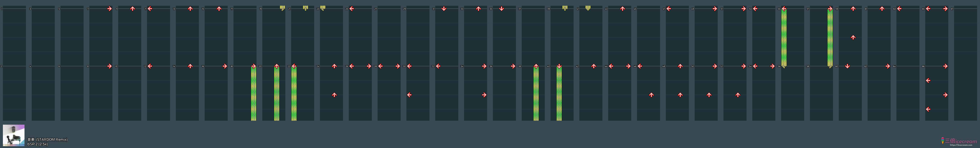Select the up arrow at measure 9
This screenshot has width=980, height=148.
[132, 9]
